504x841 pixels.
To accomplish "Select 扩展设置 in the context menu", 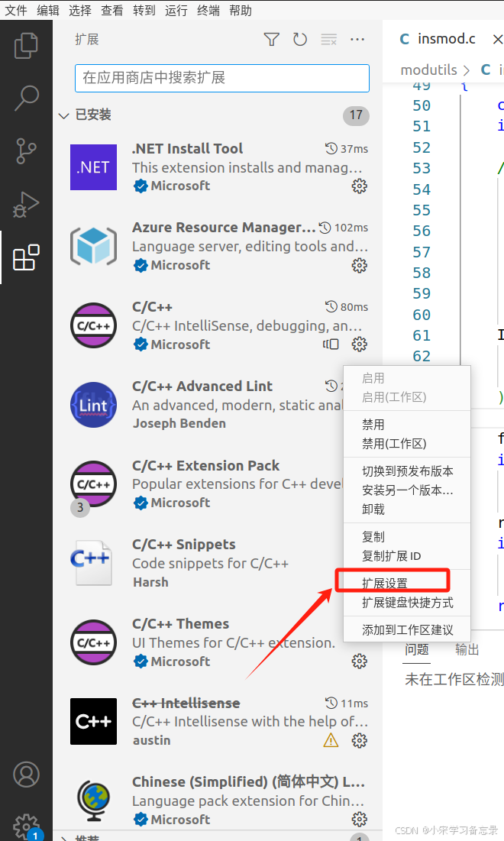I will coord(407,583).
